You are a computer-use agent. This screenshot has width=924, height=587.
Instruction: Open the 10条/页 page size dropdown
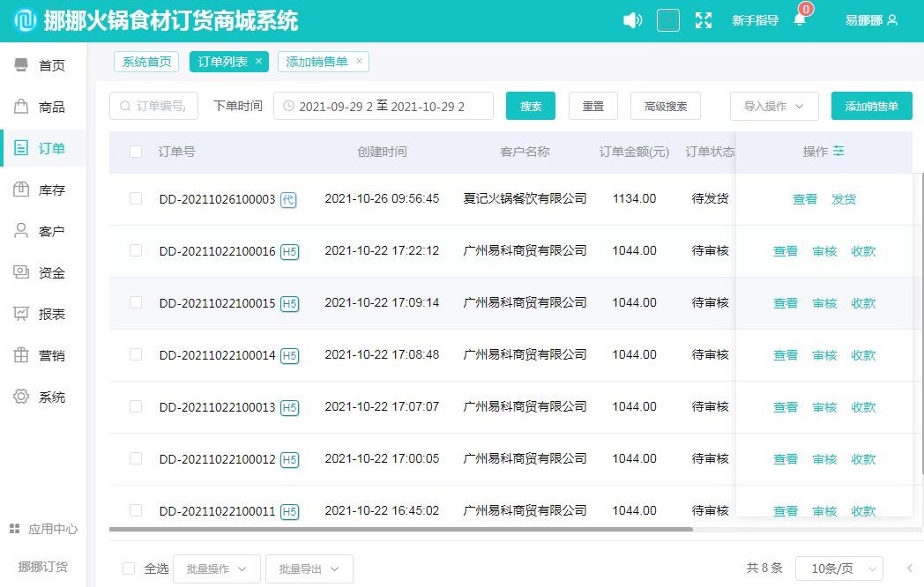839,568
